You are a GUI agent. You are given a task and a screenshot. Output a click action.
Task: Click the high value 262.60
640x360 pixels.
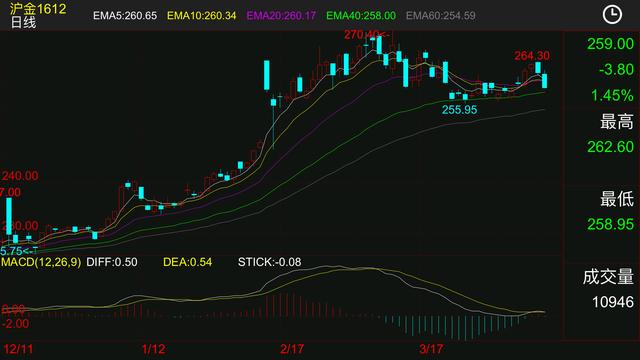pyautogui.click(x=610, y=147)
